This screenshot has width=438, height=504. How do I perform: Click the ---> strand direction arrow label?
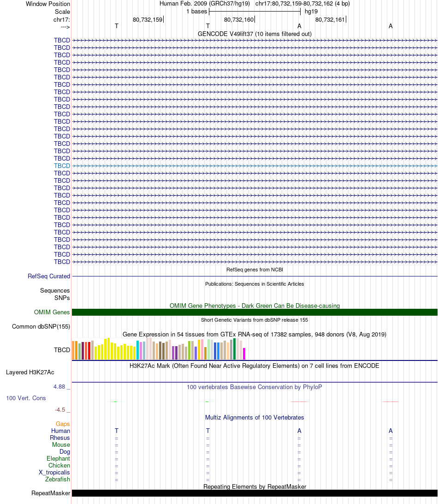coord(65,27)
